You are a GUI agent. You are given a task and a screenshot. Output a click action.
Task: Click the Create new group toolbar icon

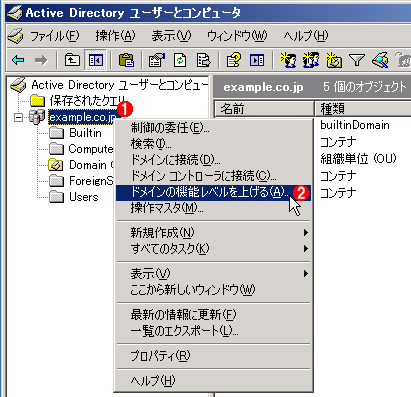click(x=311, y=60)
